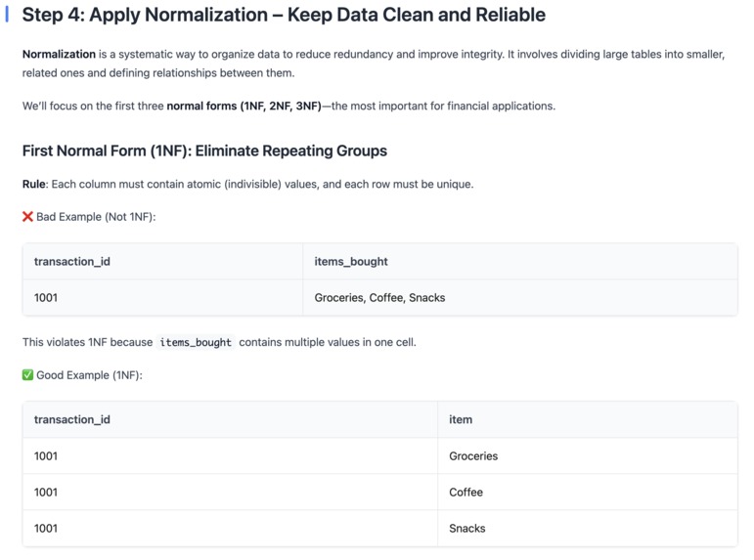The image size is (754, 560).
Task: Click the Snacks cell in the good table
Action: pyautogui.click(x=467, y=528)
